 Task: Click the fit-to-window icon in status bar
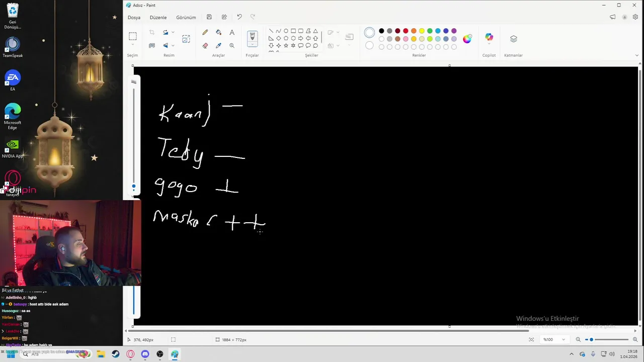click(531, 340)
